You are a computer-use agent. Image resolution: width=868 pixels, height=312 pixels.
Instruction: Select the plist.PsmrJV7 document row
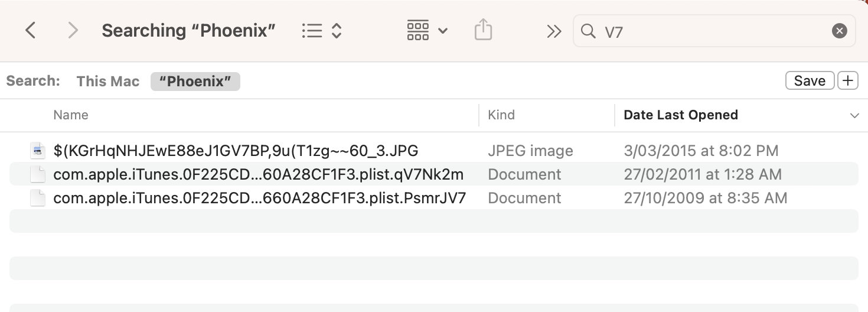pos(259,198)
